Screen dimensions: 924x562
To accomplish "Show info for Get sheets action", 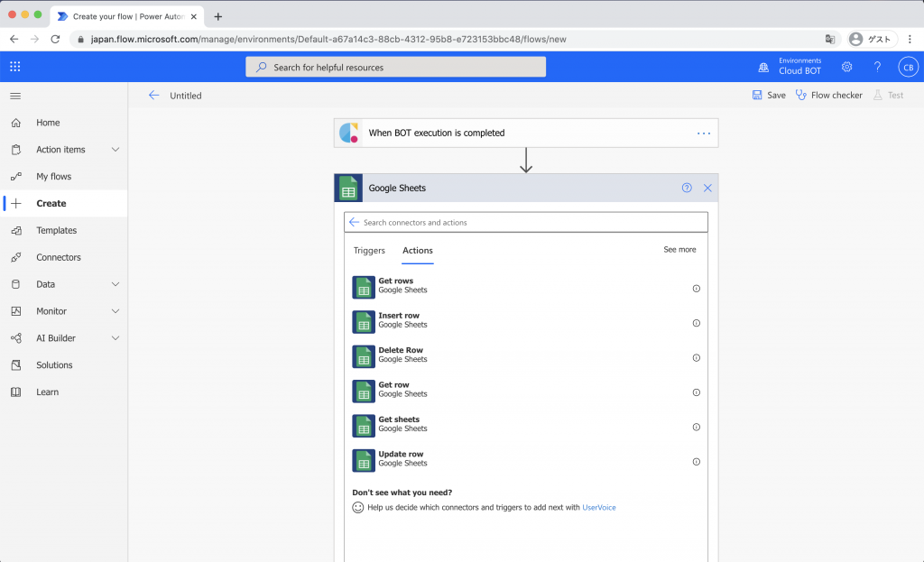I will [x=696, y=427].
